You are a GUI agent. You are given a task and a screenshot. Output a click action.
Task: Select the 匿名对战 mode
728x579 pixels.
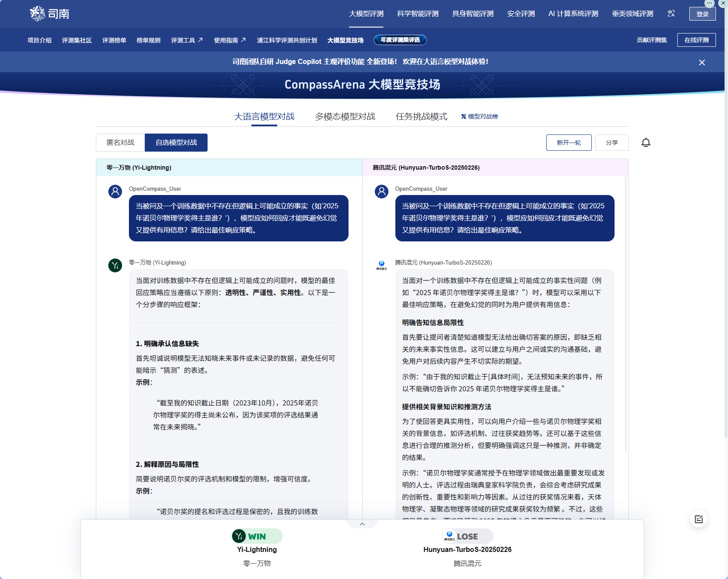[x=120, y=143]
